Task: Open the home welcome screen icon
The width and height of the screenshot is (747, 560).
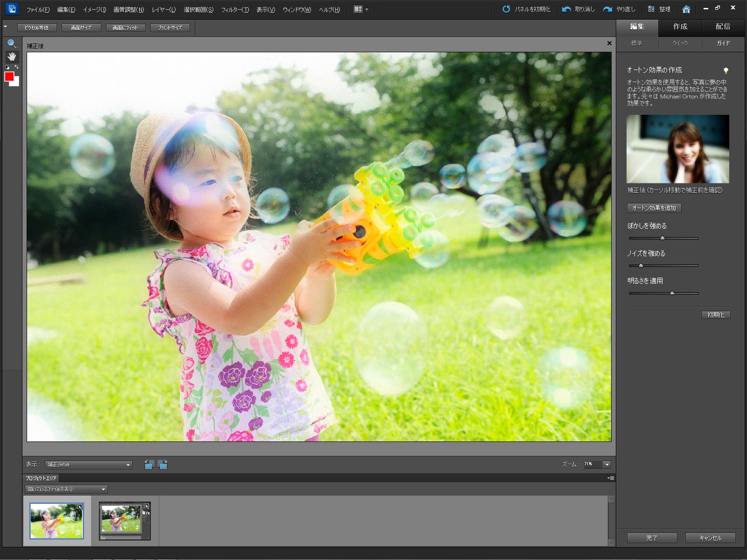Action: (x=686, y=9)
